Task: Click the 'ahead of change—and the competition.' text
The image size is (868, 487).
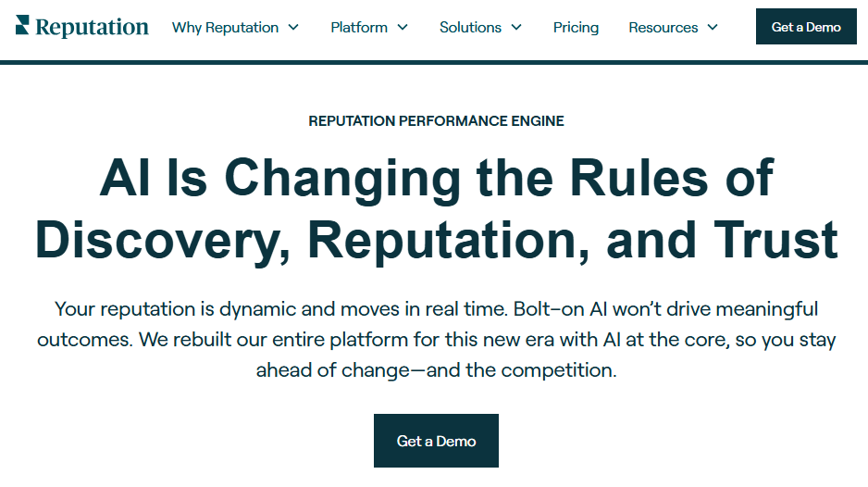Action: (x=436, y=370)
